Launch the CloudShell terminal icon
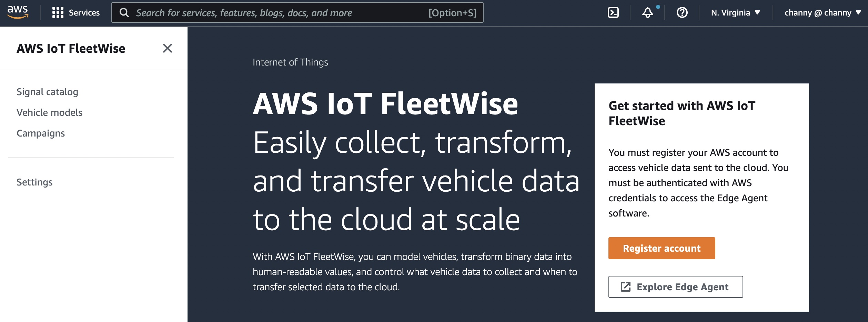The height and width of the screenshot is (322, 868). click(x=613, y=13)
